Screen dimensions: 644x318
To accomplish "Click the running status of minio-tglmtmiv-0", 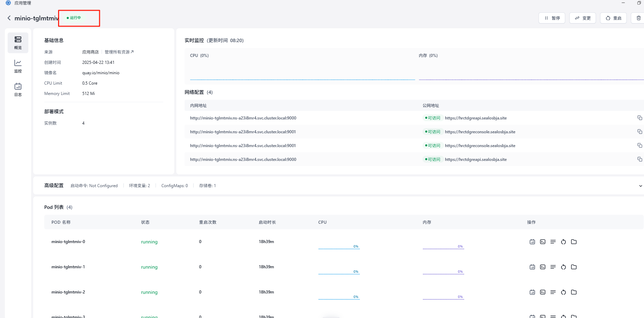I will [x=149, y=242].
